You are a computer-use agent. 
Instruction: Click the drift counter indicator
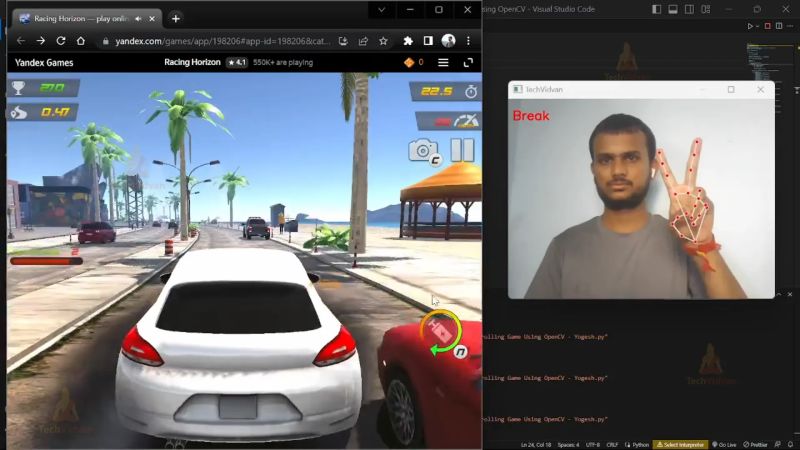tap(43, 112)
